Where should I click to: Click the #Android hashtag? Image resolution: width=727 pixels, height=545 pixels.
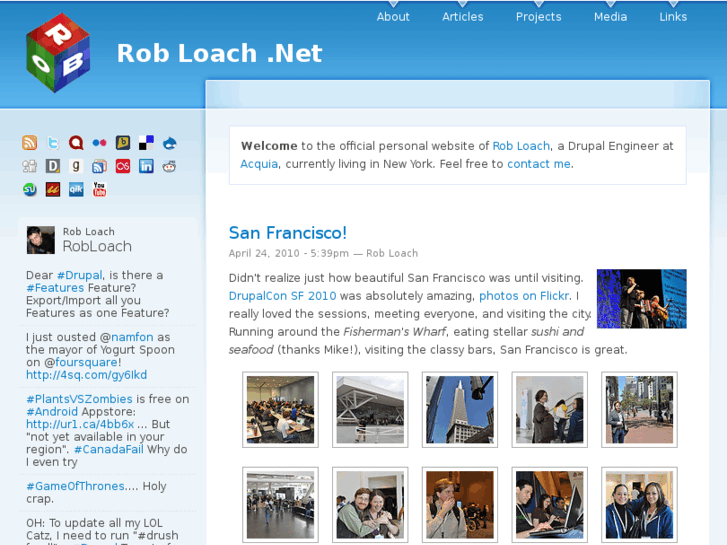[x=52, y=411]
